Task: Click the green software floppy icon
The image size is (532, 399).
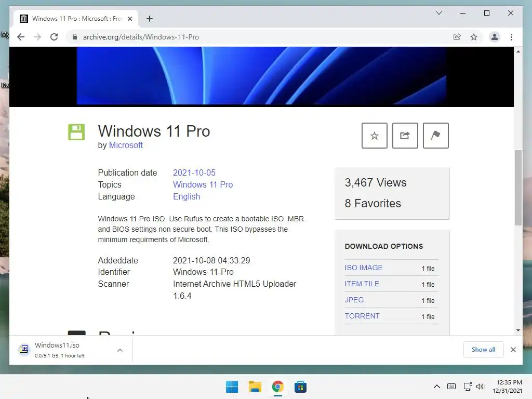Action: (76, 132)
